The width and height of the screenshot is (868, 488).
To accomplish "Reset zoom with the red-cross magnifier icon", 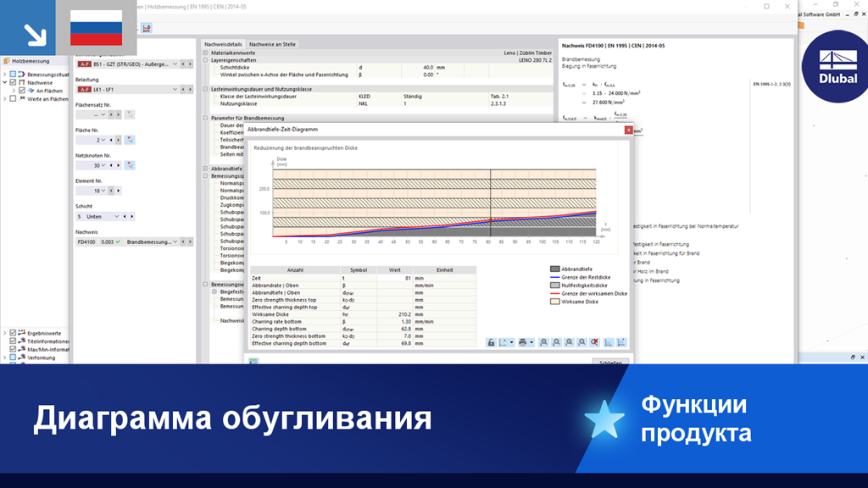I will (594, 342).
